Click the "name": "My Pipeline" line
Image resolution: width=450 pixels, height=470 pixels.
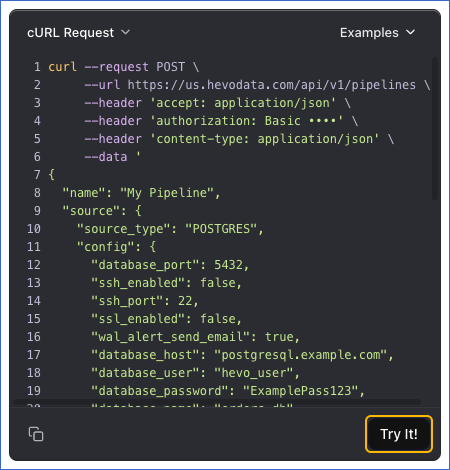click(142, 193)
